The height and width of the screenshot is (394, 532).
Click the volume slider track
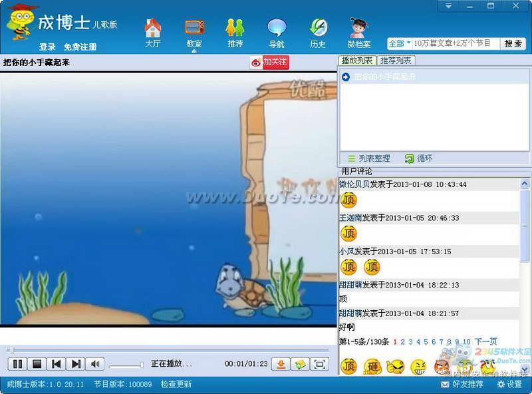125,365
